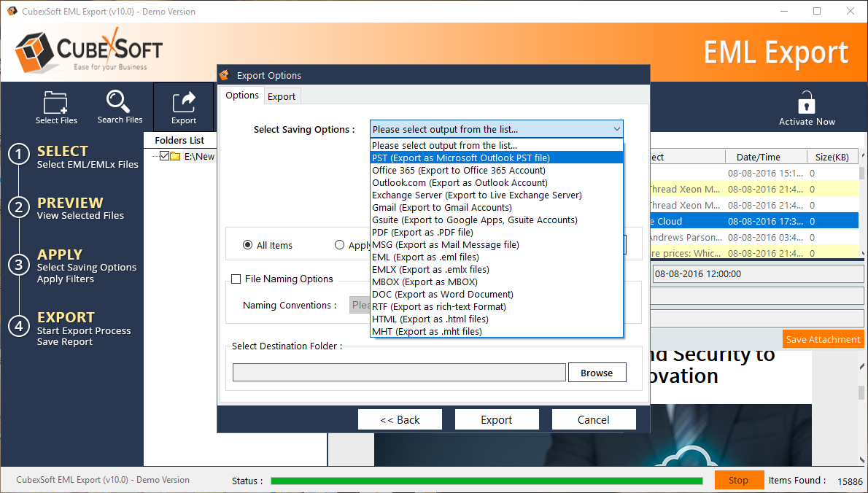Click the green status progress bar

[x=487, y=481]
